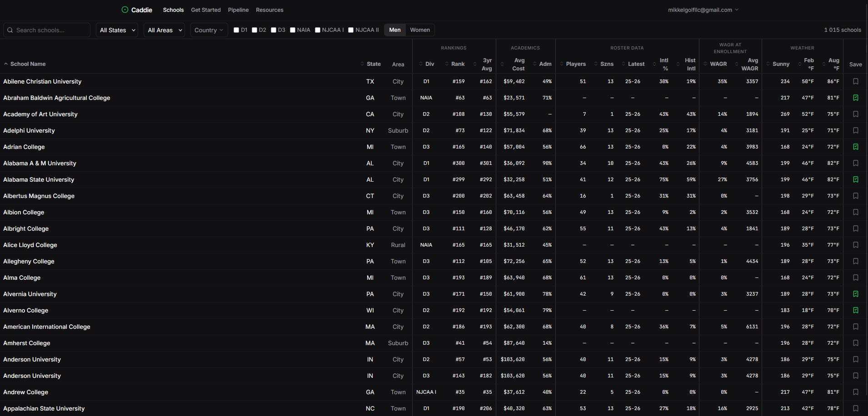
Task: Bookmark Adelphi University row
Action: pyautogui.click(x=856, y=130)
